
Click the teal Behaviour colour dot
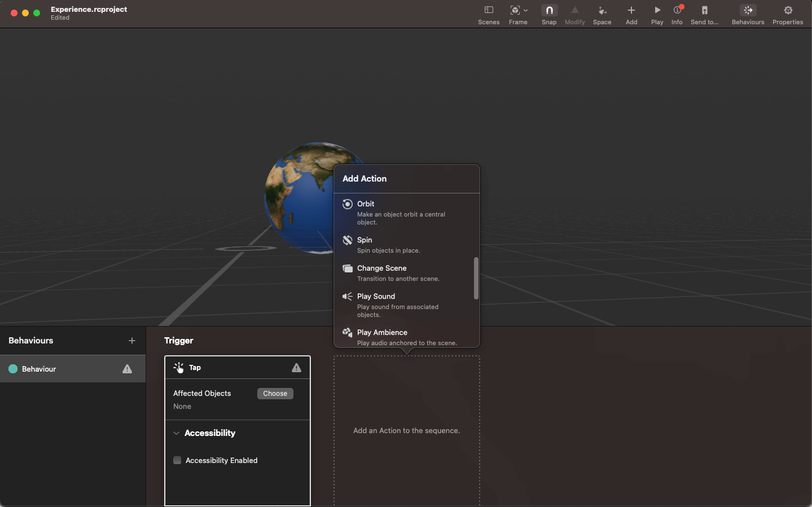(13, 369)
